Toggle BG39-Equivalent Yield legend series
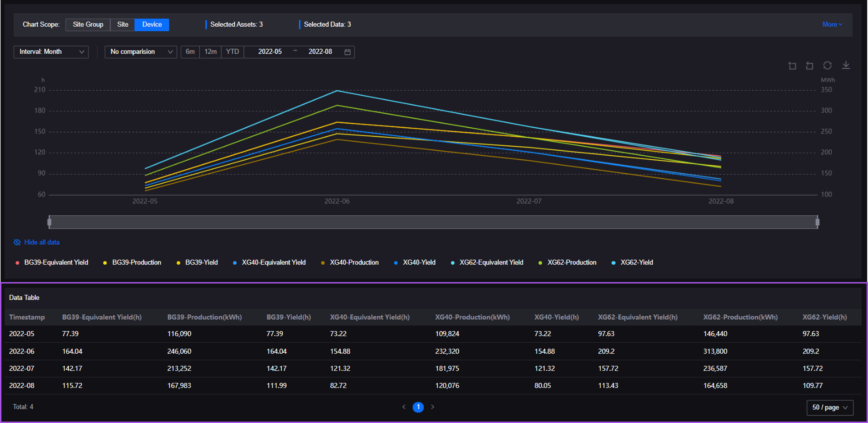The height and width of the screenshot is (423, 868). click(56, 263)
